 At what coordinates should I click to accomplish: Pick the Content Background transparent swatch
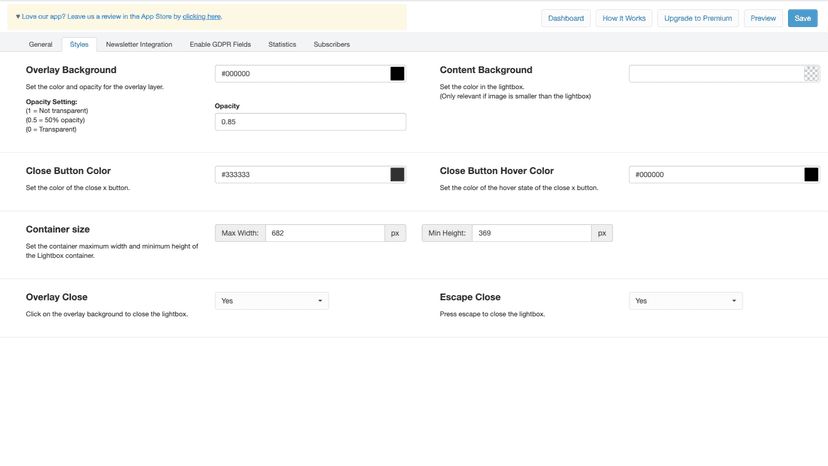pos(811,73)
